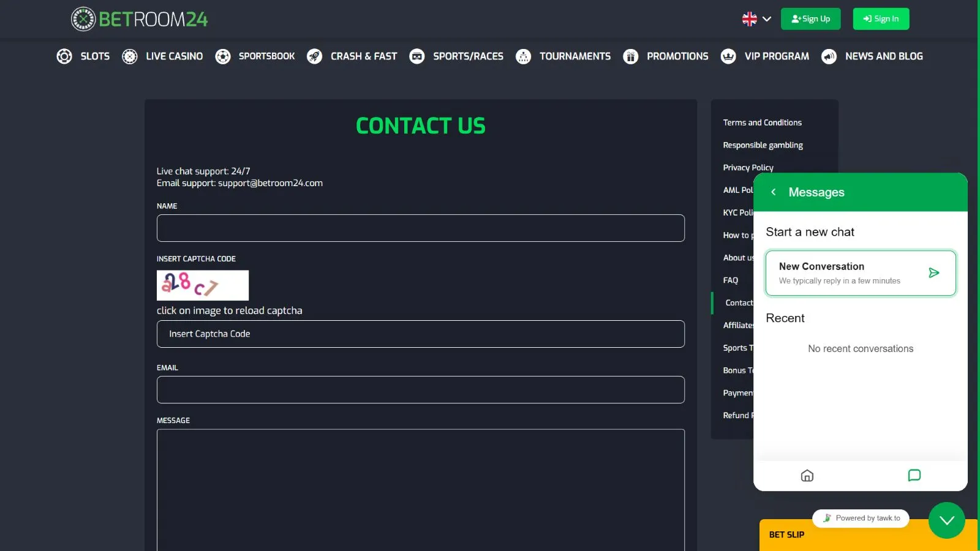Open Terms and Conditions sidebar link

tap(762, 122)
